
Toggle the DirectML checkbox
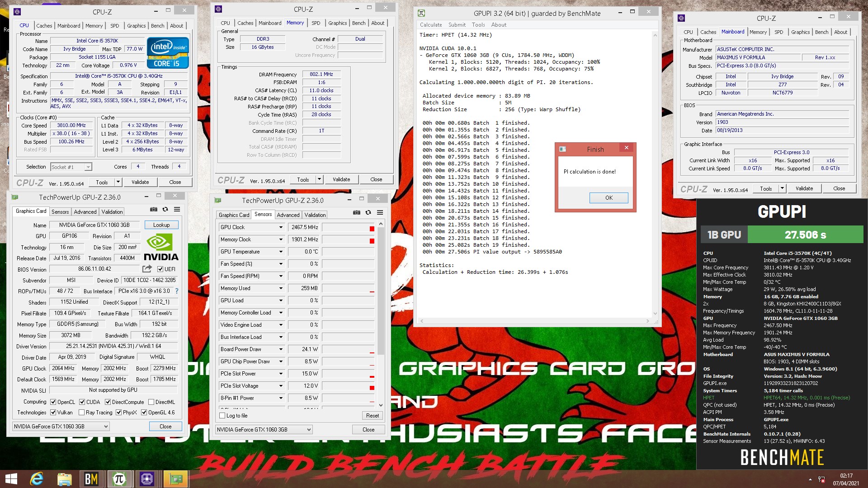coord(151,402)
